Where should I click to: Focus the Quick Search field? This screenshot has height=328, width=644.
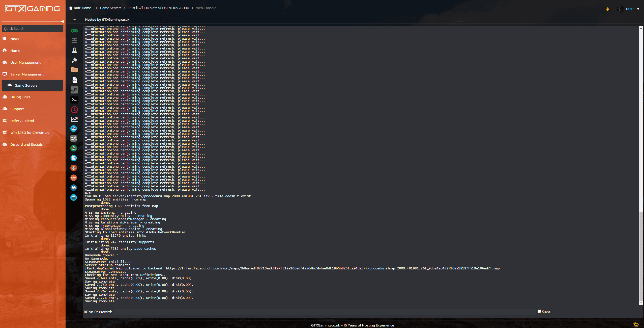tap(33, 29)
